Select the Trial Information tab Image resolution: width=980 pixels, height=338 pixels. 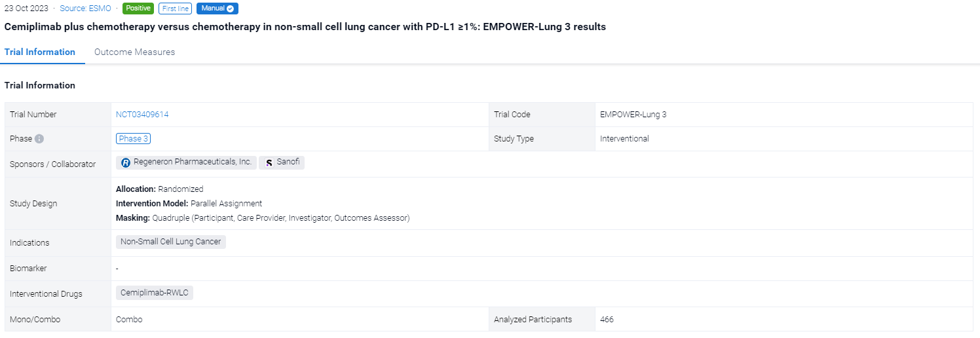[40, 52]
